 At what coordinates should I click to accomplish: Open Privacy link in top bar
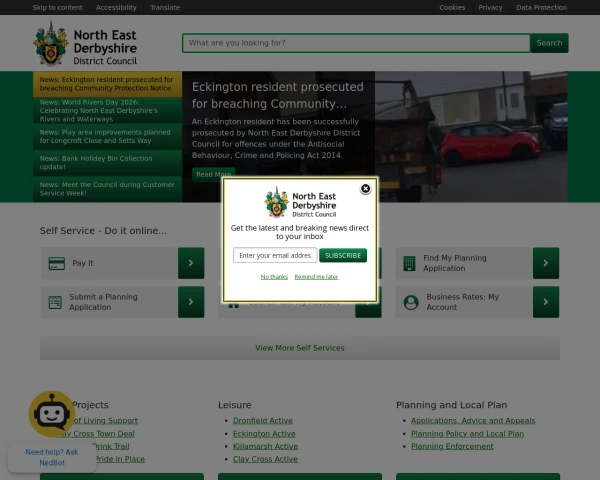click(490, 8)
